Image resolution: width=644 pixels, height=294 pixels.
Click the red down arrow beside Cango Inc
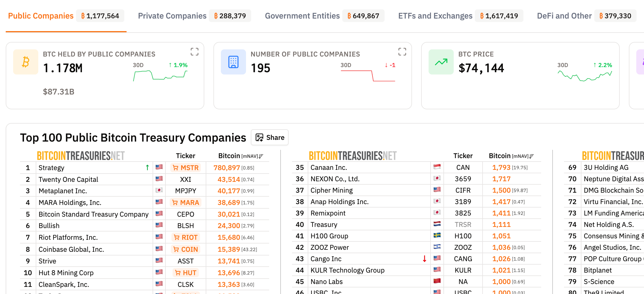[425, 259]
